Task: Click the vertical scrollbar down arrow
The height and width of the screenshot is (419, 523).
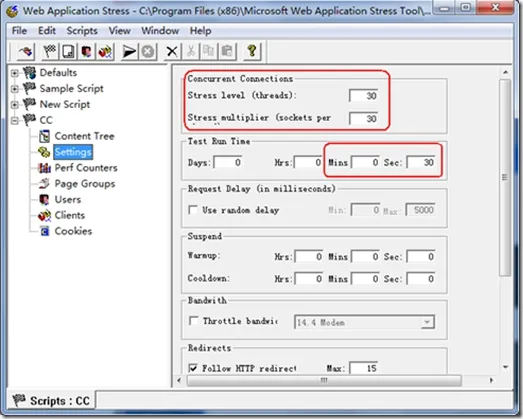Action: point(505,367)
